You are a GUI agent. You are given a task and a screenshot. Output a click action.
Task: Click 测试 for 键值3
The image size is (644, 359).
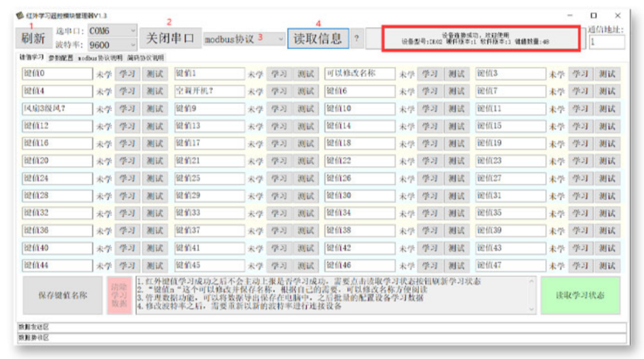tap(607, 74)
